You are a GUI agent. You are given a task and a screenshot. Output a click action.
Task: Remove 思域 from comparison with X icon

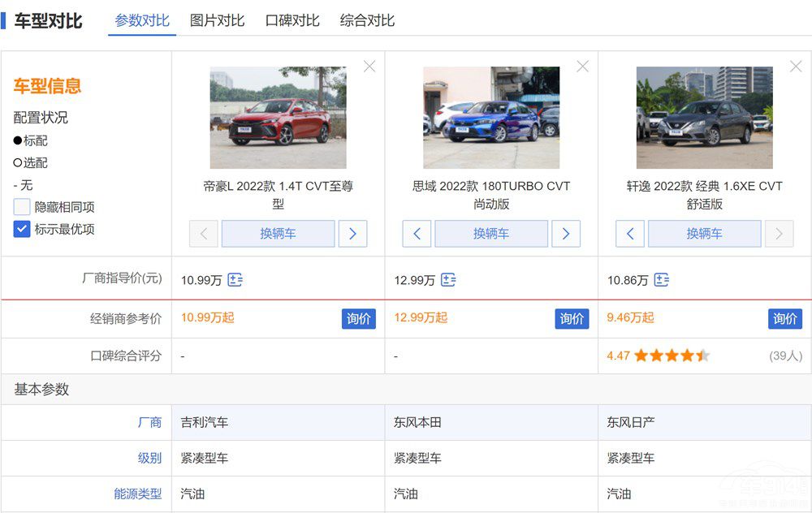[x=582, y=67]
